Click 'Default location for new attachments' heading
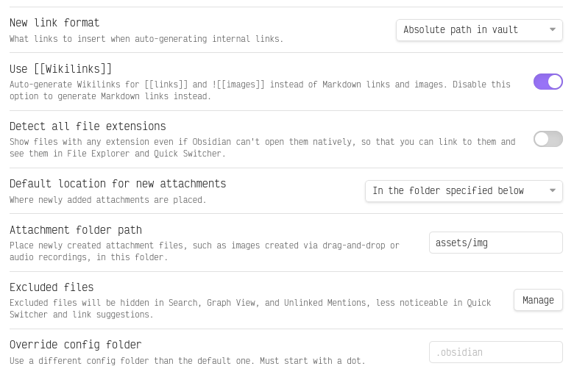 click(118, 184)
